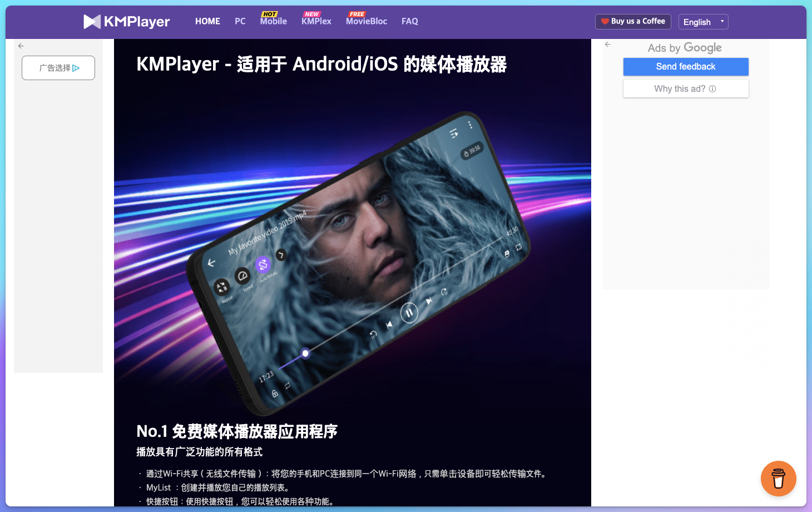Click the HOT badge above Mobile
This screenshot has height=512, width=812.
tap(270, 14)
